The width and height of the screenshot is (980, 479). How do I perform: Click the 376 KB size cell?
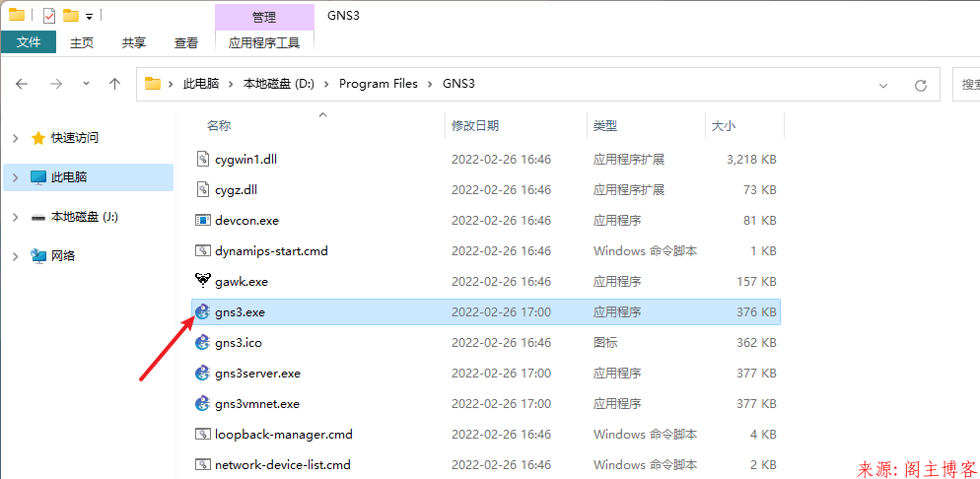756,311
